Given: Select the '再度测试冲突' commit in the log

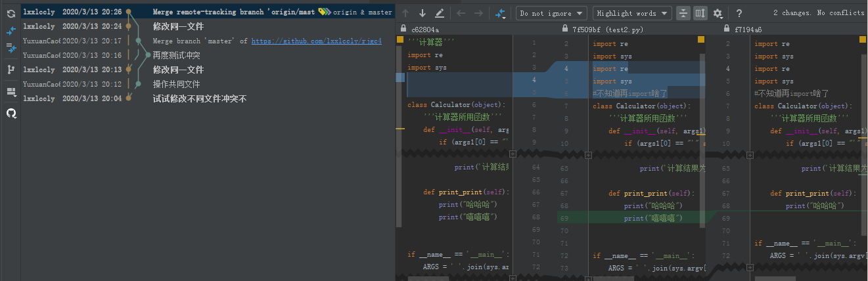Looking at the screenshot, I should (x=176, y=55).
